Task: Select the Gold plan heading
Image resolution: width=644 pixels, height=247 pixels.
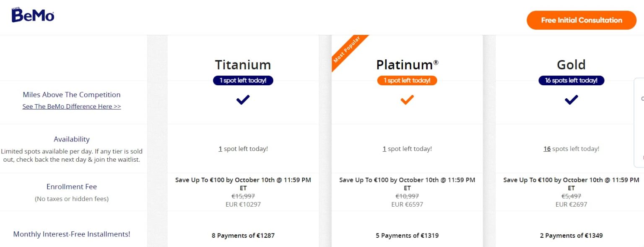Action: tap(571, 65)
